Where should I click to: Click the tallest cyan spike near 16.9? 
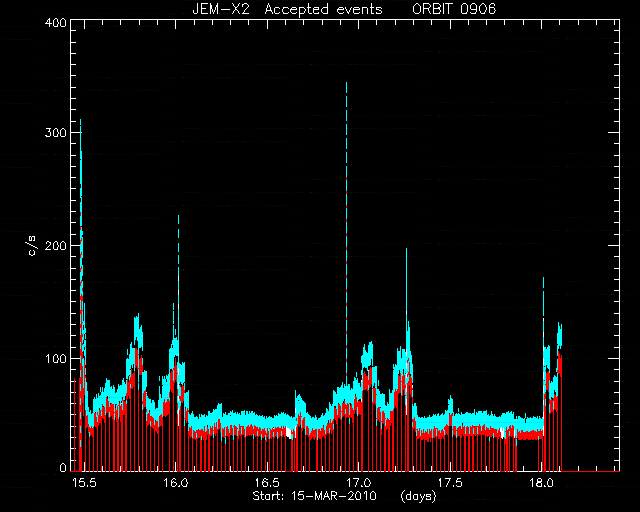[347, 163]
